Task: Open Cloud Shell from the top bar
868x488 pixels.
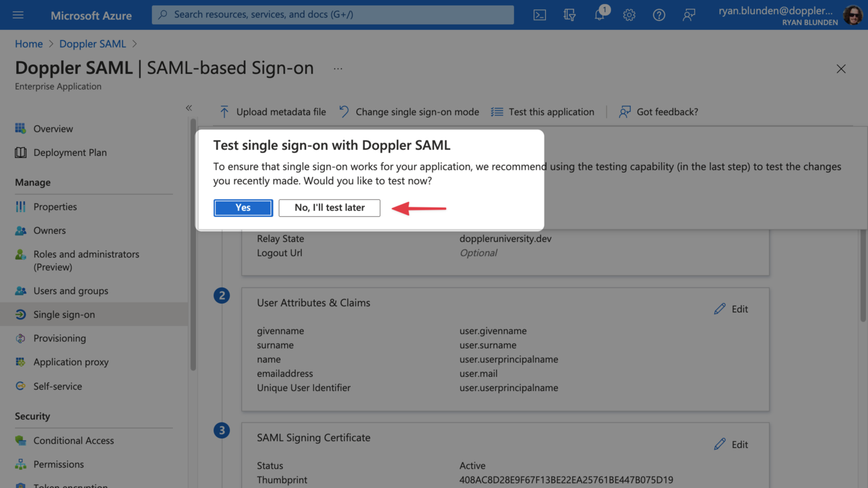Action: pyautogui.click(x=540, y=15)
